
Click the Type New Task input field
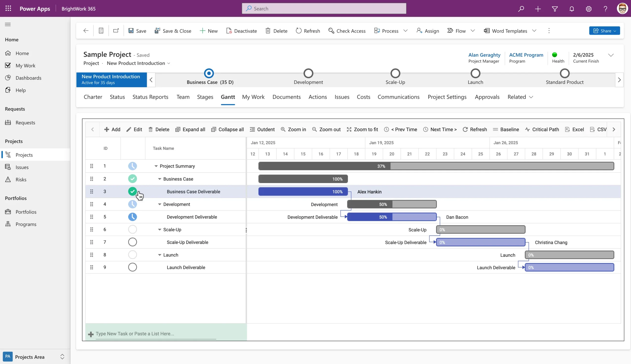(x=155, y=334)
